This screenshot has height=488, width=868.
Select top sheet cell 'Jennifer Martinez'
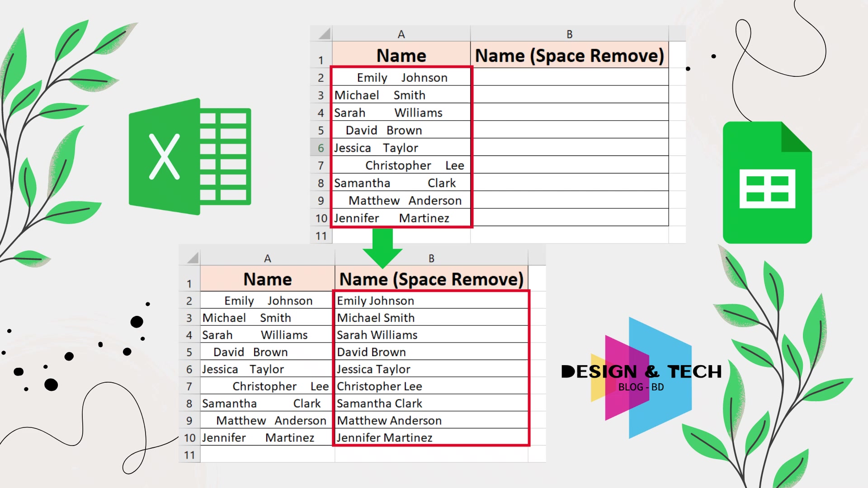pos(401,218)
